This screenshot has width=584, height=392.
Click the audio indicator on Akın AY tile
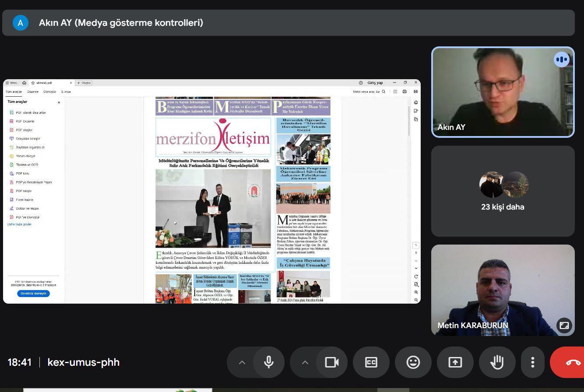[x=561, y=59]
